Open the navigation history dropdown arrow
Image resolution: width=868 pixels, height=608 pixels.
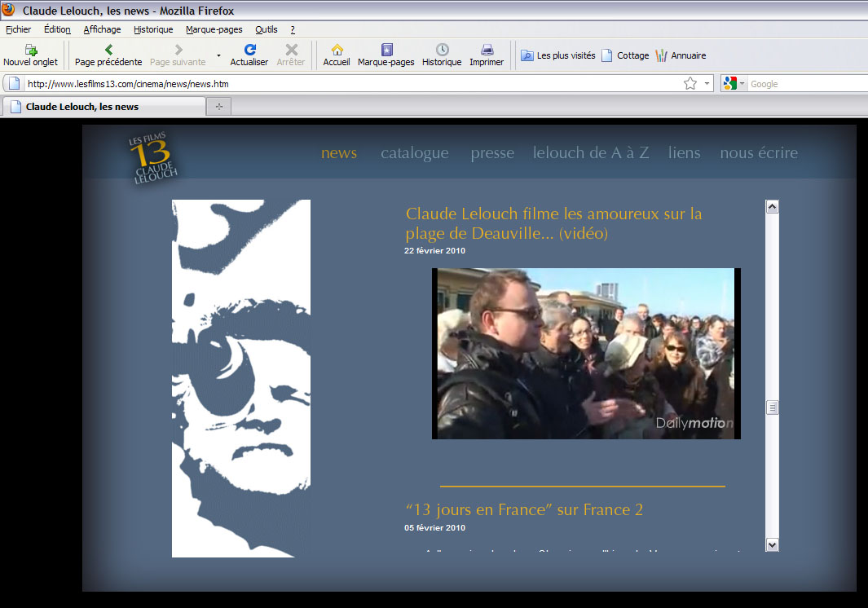[218, 55]
